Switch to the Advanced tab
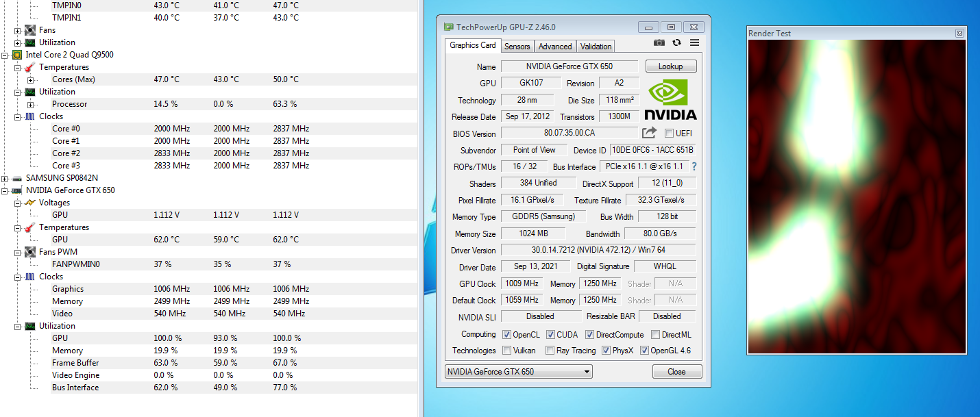Image resolution: width=980 pixels, height=417 pixels. pyautogui.click(x=555, y=47)
